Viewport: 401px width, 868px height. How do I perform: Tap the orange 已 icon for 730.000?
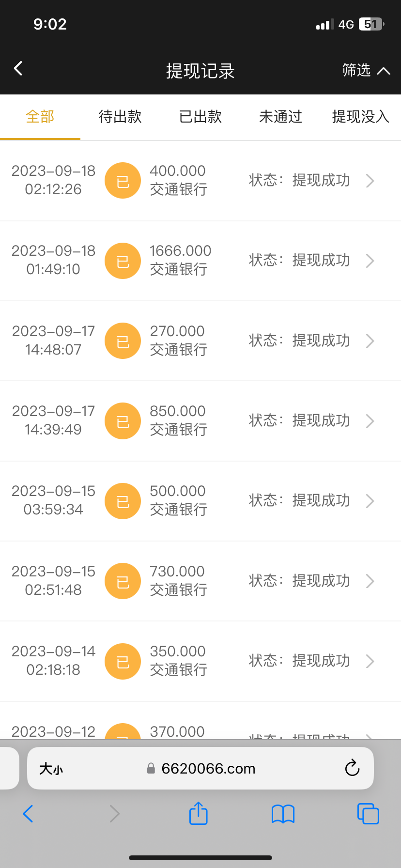123,581
